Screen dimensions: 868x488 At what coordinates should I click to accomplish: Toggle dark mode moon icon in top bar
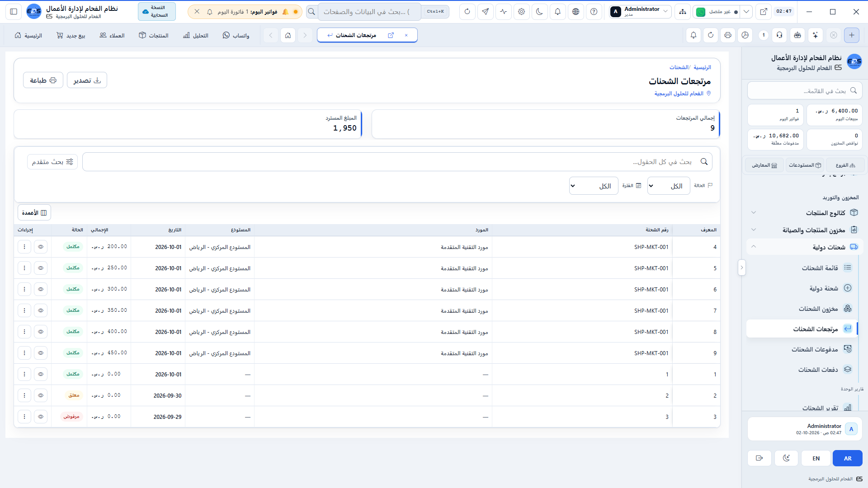point(540,12)
